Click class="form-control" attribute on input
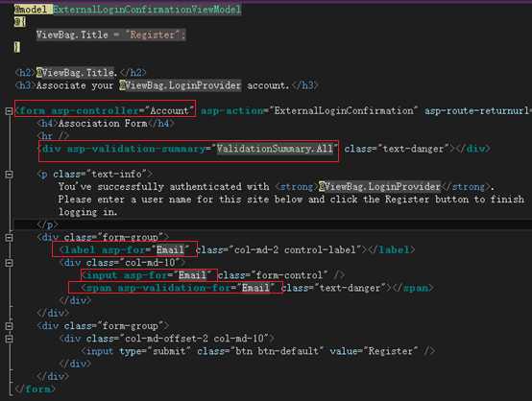The height and width of the screenshot is (401, 532). point(273,275)
